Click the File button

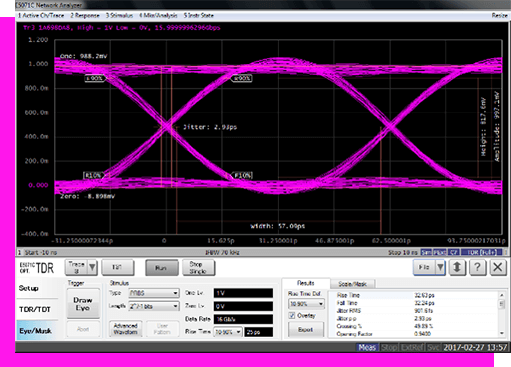[424, 267]
